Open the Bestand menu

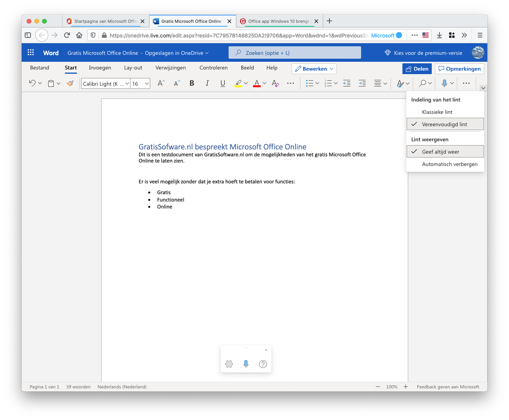pos(39,68)
